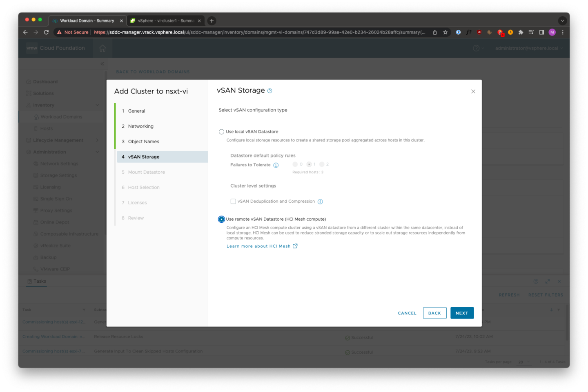Click the Cloud Foundation home icon

tap(102, 48)
